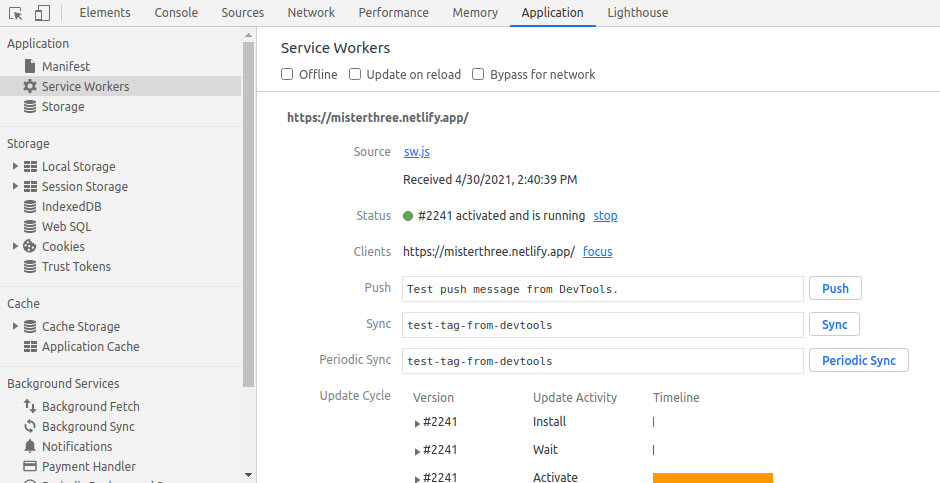Viewport: 940px width, 483px height.
Task: Click the orange Activate timeline bar
Action: [713, 478]
